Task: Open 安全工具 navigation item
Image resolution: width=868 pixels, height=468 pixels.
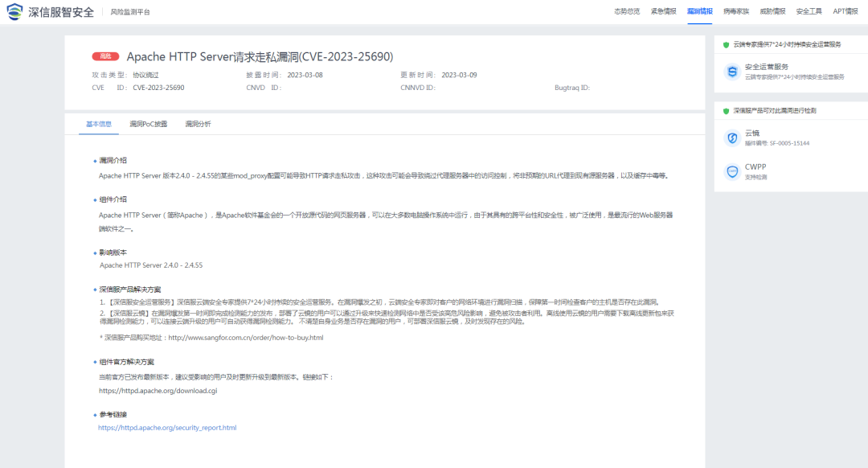Action: coord(809,11)
